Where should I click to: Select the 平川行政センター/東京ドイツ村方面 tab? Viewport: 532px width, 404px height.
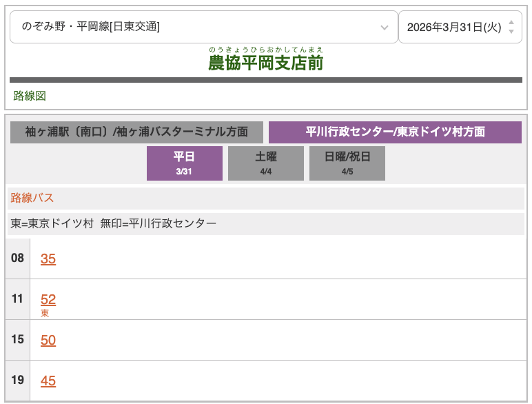coord(395,132)
